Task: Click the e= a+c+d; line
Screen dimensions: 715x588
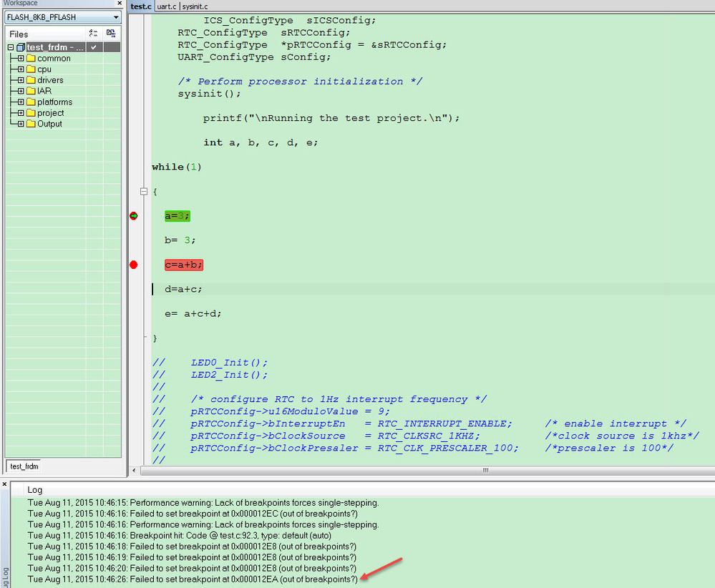Action: (x=193, y=313)
